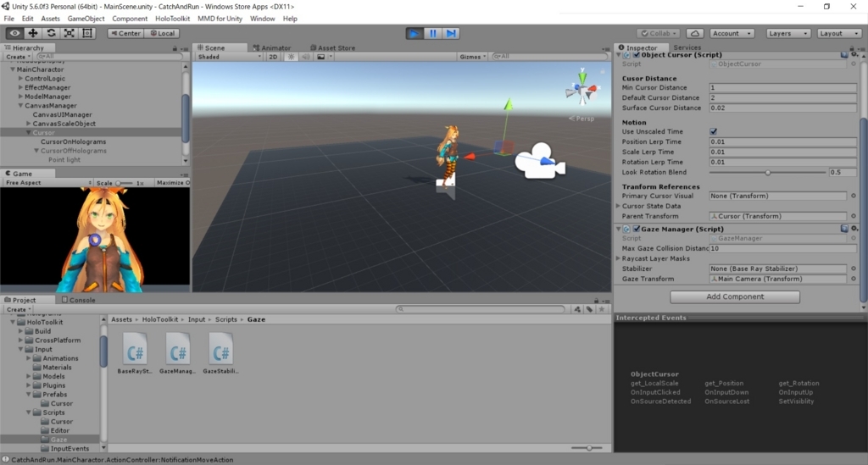This screenshot has height=465, width=868.
Task: Click the favorites star filter icon
Action: pyautogui.click(x=602, y=309)
